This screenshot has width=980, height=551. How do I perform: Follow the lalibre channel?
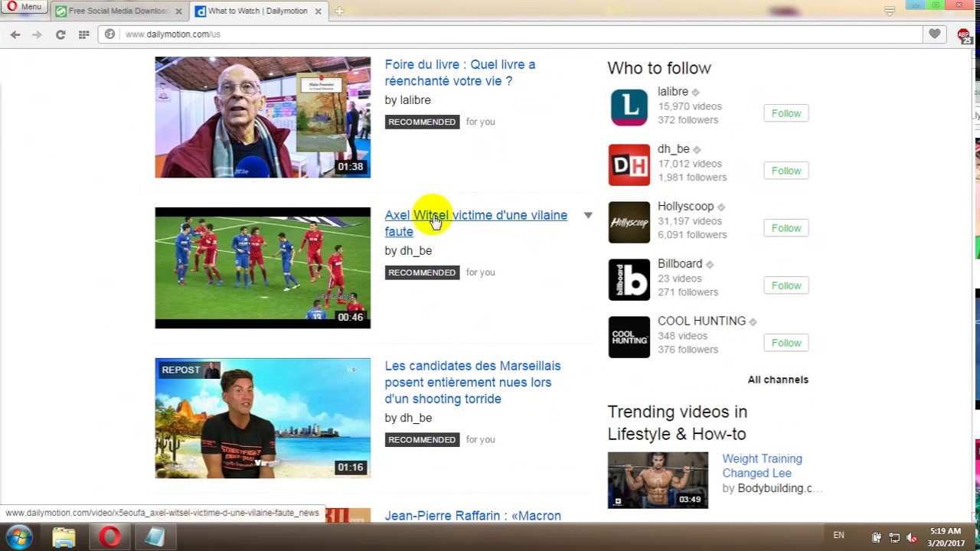click(786, 113)
